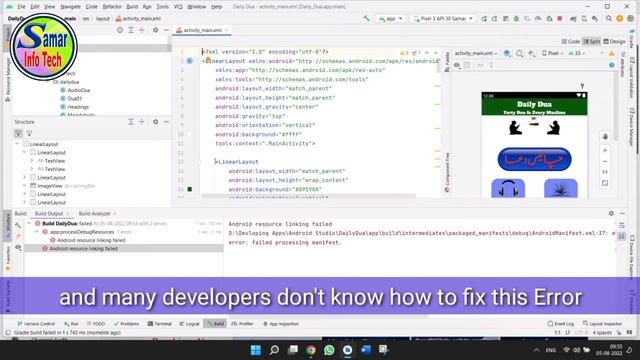Open Version Control tool window
The width and height of the screenshot is (640, 360).
click(x=36, y=324)
